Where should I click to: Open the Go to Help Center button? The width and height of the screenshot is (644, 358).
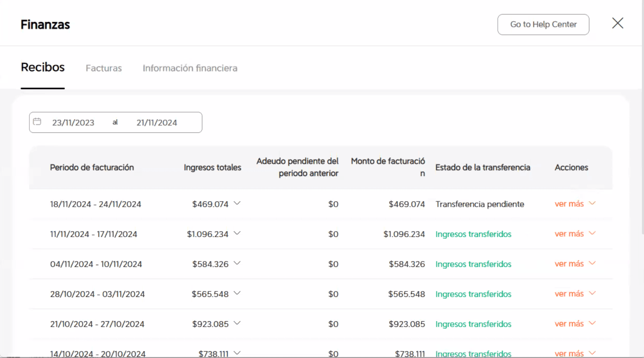pos(543,24)
